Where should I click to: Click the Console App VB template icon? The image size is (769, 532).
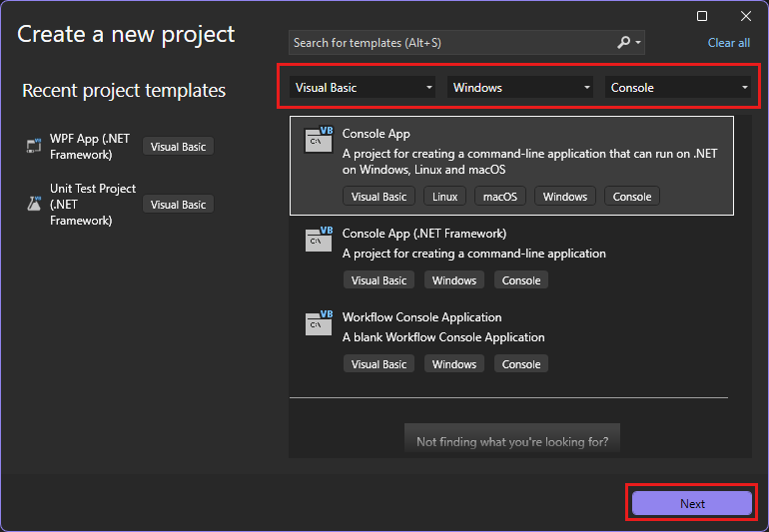pos(319,140)
